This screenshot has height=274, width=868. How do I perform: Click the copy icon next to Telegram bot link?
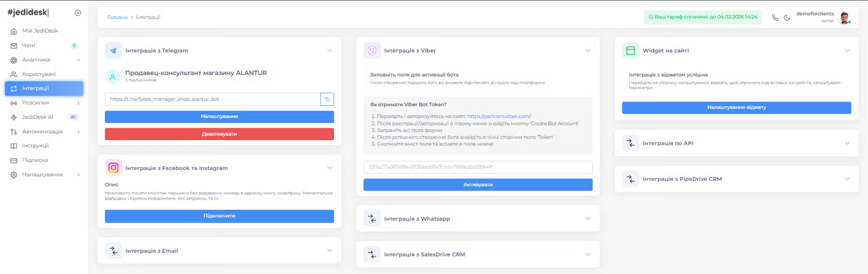tap(327, 100)
